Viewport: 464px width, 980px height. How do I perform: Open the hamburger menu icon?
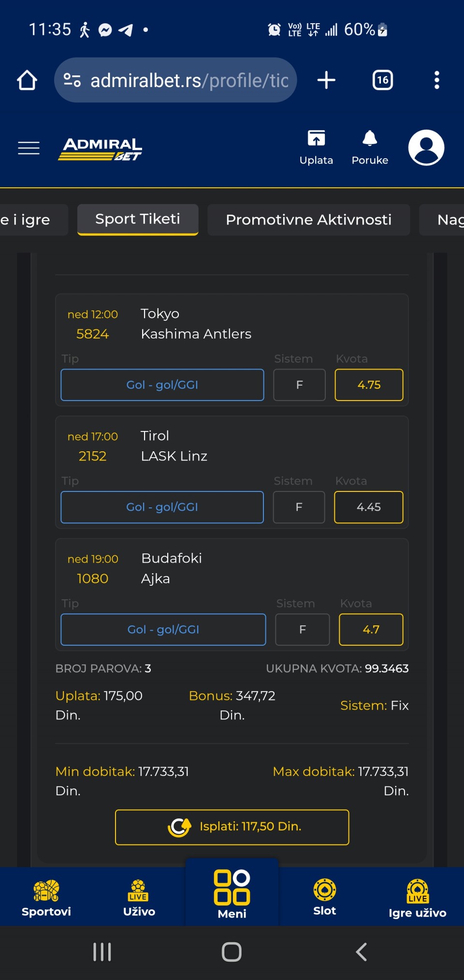pos(29,148)
